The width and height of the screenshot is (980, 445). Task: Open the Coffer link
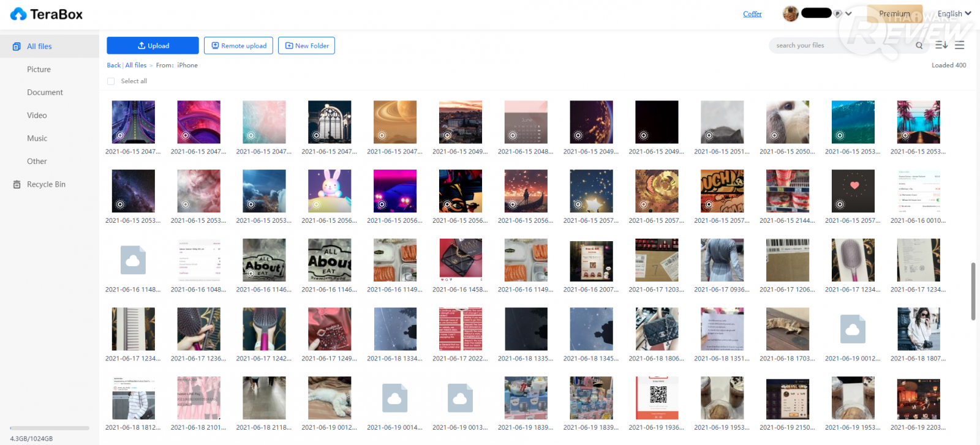click(752, 14)
